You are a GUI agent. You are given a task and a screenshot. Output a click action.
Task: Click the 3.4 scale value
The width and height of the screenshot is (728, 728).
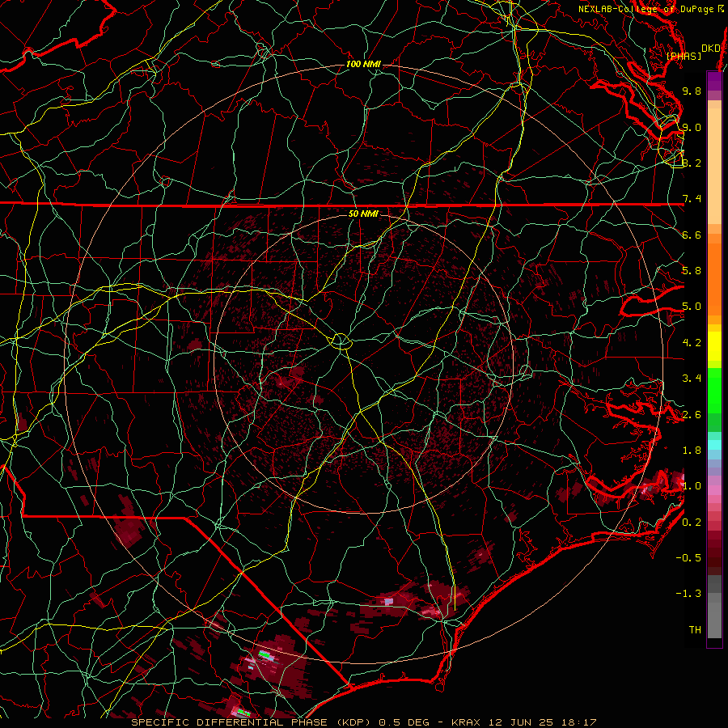tap(692, 379)
